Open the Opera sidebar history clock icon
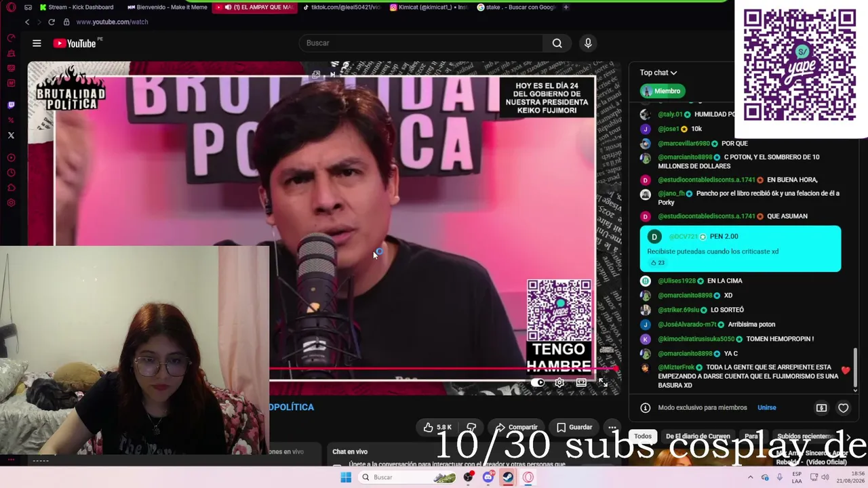 (x=11, y=173)
